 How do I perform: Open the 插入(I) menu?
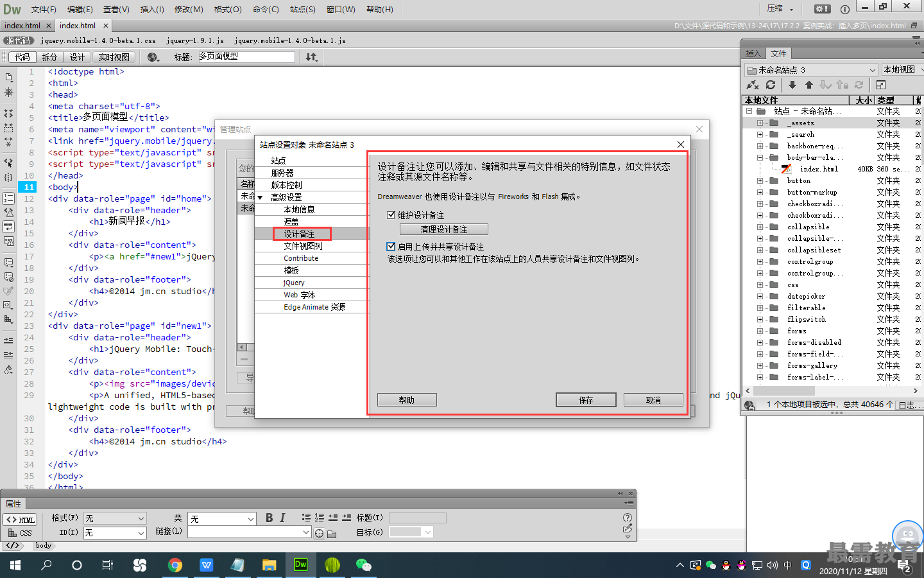tap(152, 9)
